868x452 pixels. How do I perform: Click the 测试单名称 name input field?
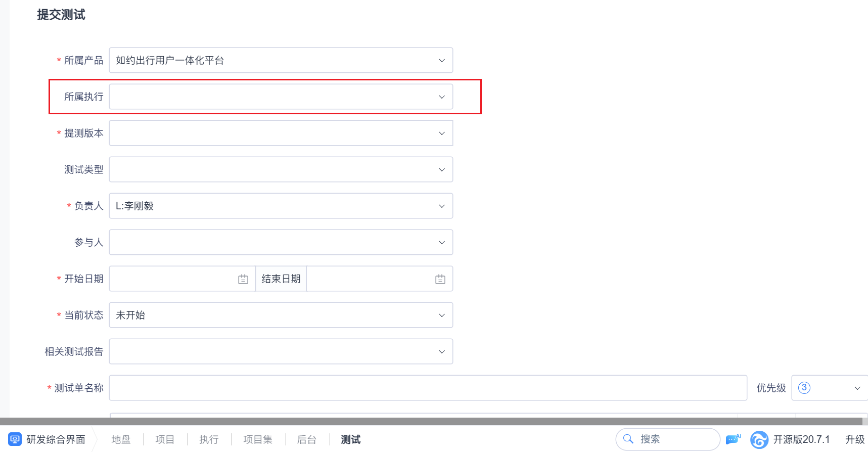pyautogui.click(x=428, y=388)
